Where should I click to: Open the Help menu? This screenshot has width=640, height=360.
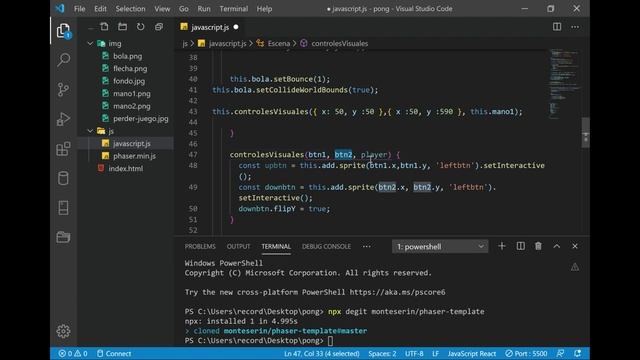click(x=264, y=9)
